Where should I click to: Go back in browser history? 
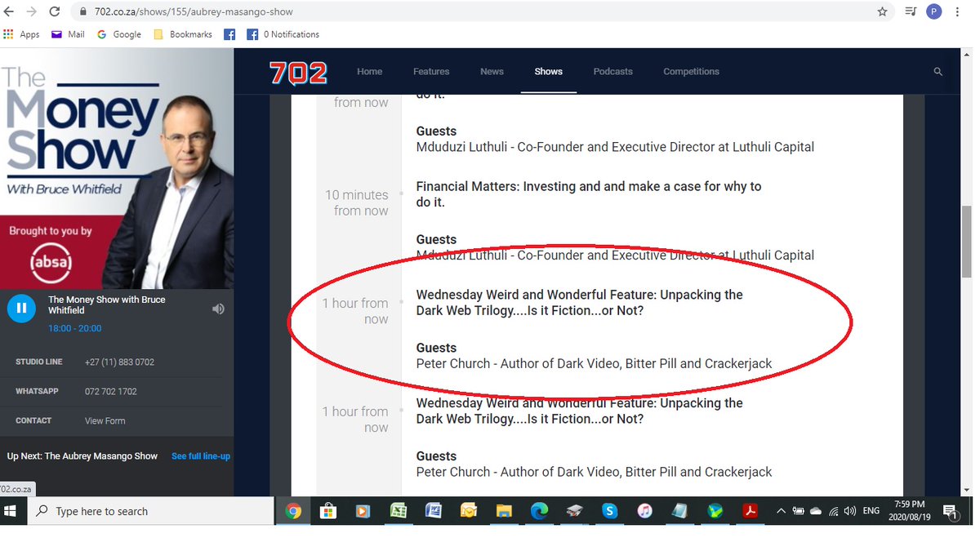9,11
